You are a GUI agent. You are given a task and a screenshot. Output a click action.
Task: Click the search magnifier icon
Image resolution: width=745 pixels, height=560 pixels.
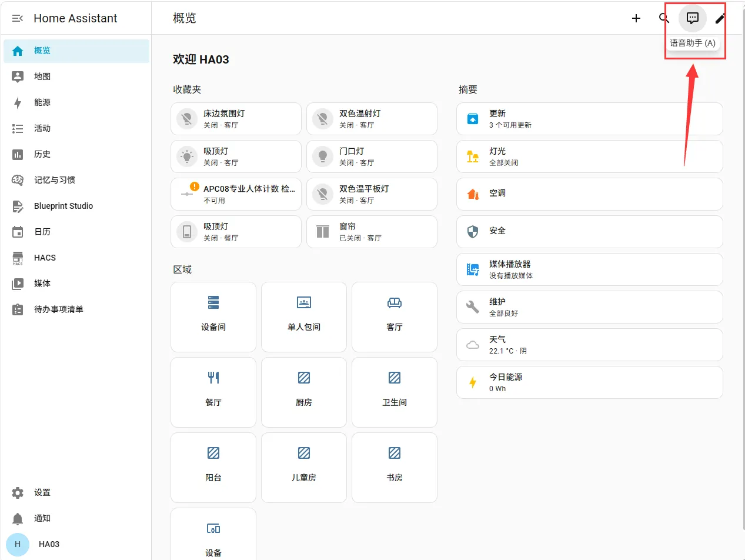pos(664,18)
